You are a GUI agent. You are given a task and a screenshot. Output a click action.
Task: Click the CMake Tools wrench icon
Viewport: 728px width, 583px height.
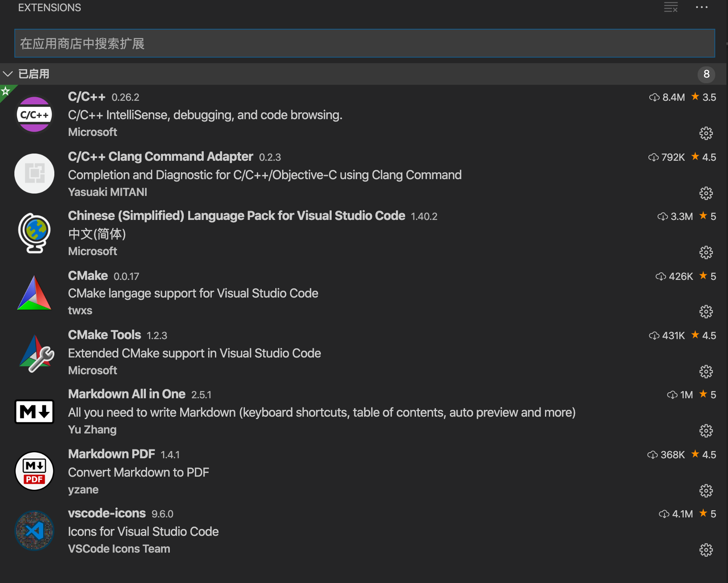(x=36, y=353)
